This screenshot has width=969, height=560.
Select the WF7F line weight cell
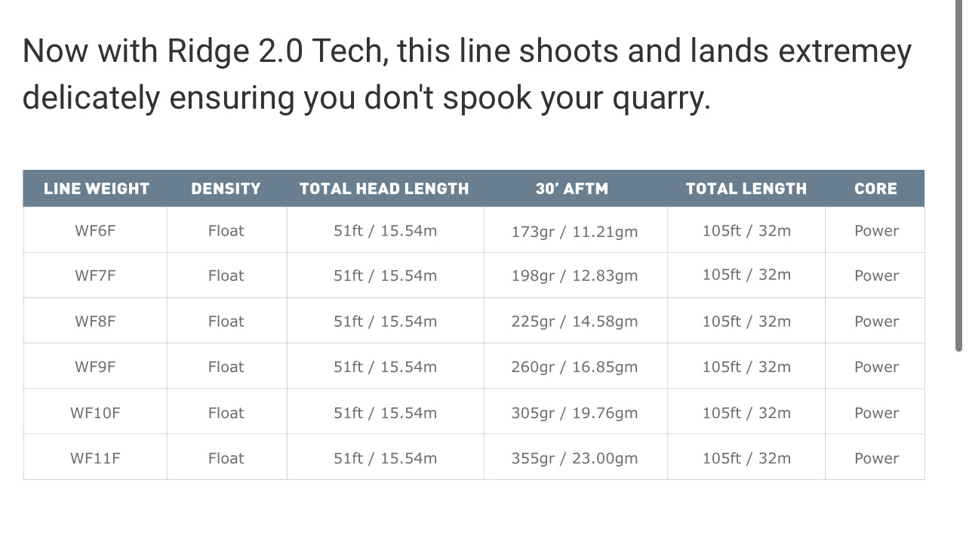[95, 275]
